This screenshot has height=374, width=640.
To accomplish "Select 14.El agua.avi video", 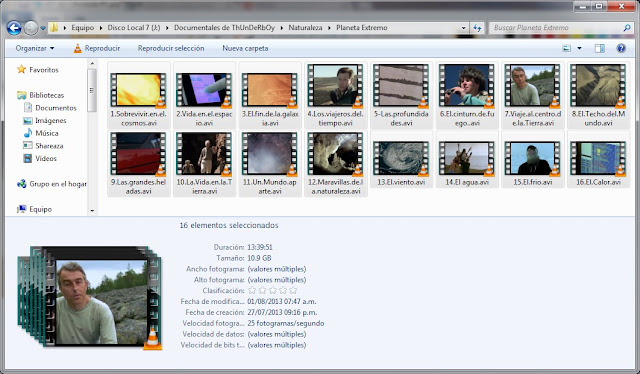I will 467,159.
